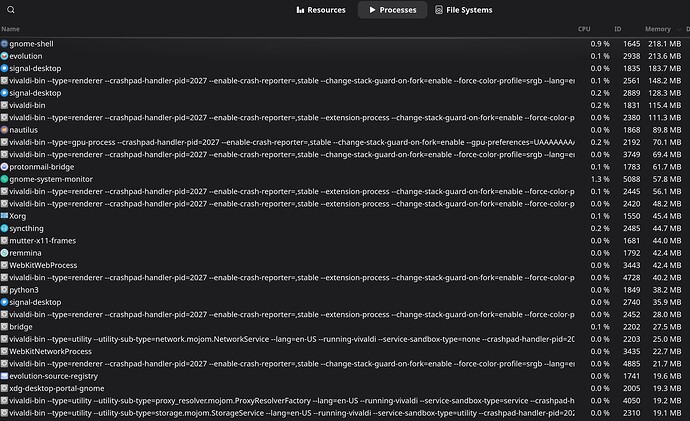
Task: Click the Memory column sort arrow
Action: click(x=679, y=29)
